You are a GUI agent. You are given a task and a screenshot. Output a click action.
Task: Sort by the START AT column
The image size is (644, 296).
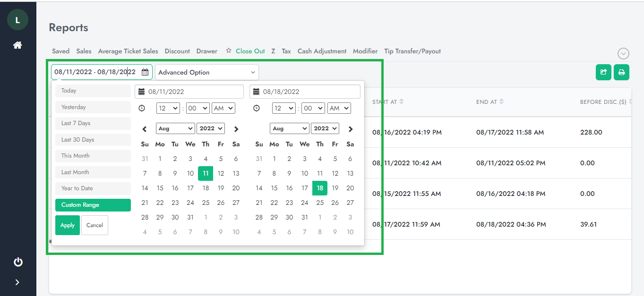coord(387,102)
